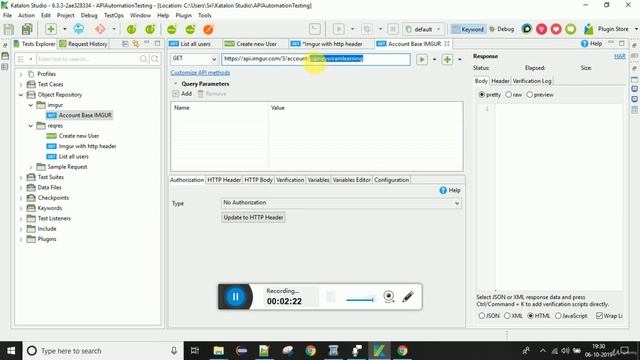Switch to the HTTP Header tab

[x=224, y=180]
